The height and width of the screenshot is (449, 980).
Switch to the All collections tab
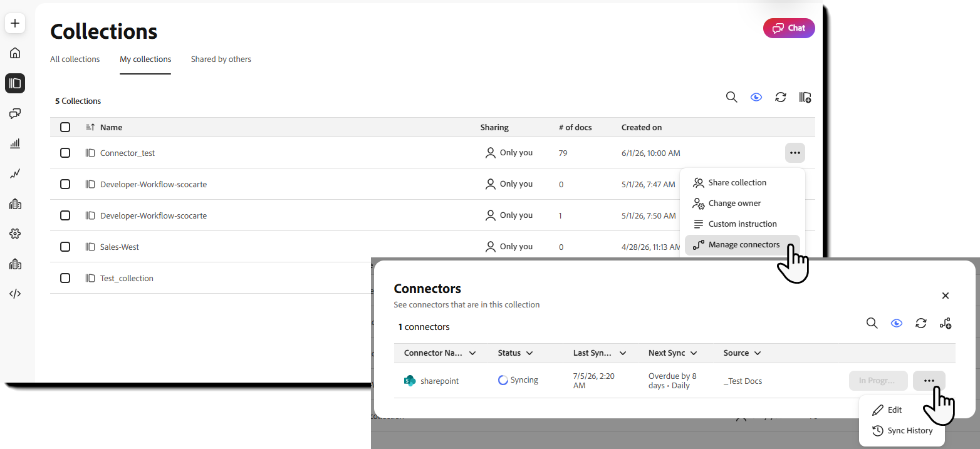75,59
